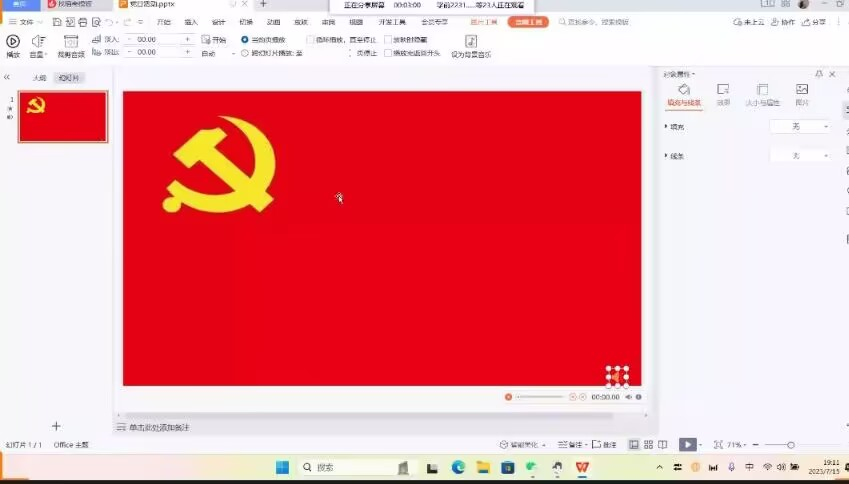Toggle the hide during show checkbox

(x=385, y=39)
